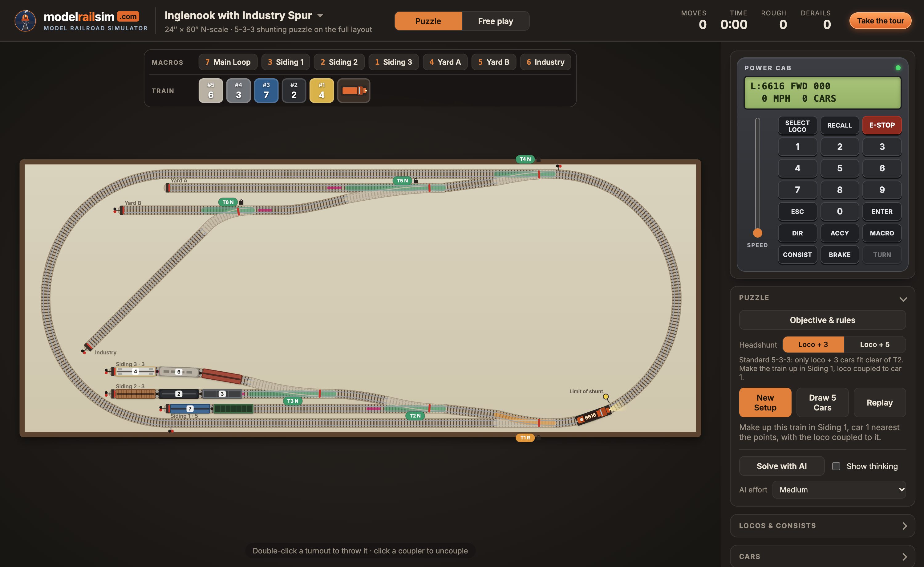Screen dimensions: 924x567
Task: Run the 5 Yard B macro
Action: tap(493, 62)
